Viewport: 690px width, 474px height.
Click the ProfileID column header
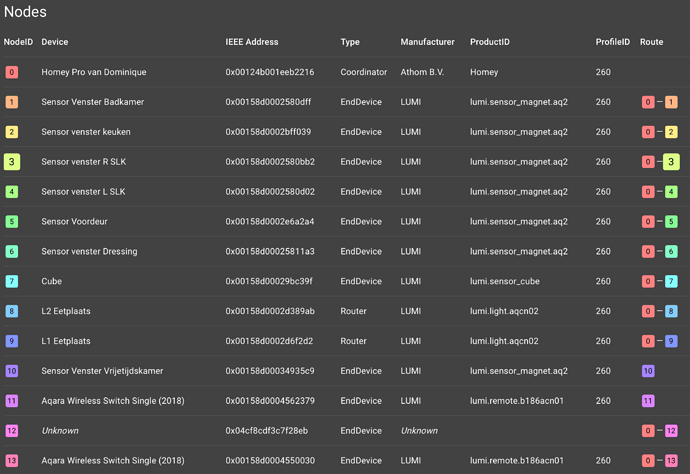613,42
